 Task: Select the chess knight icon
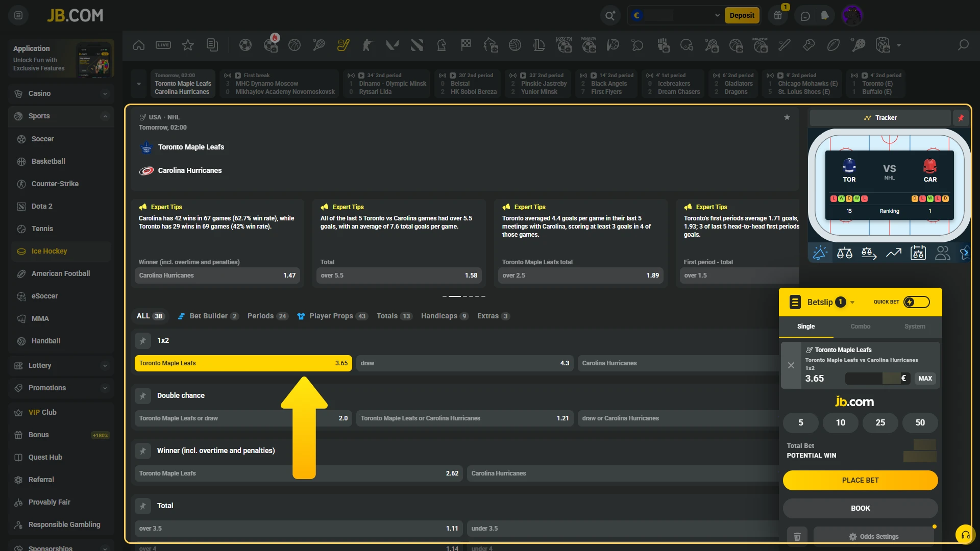coord(442,45)
